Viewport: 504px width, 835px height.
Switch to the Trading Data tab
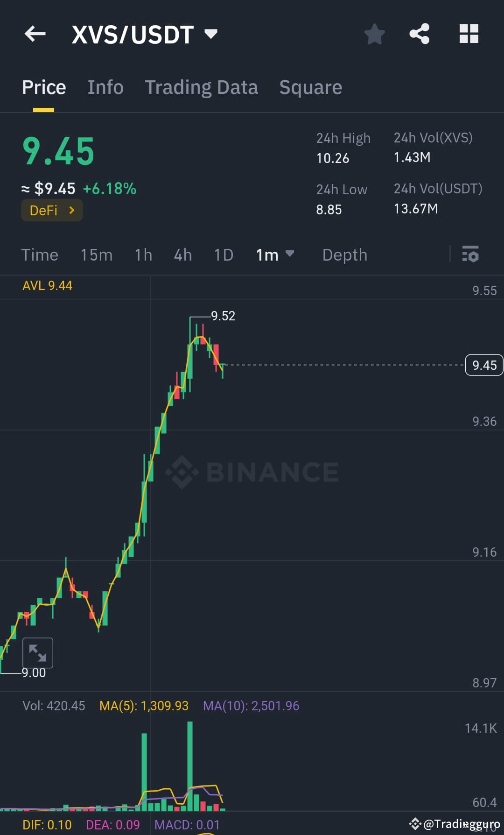click(202, 87)
